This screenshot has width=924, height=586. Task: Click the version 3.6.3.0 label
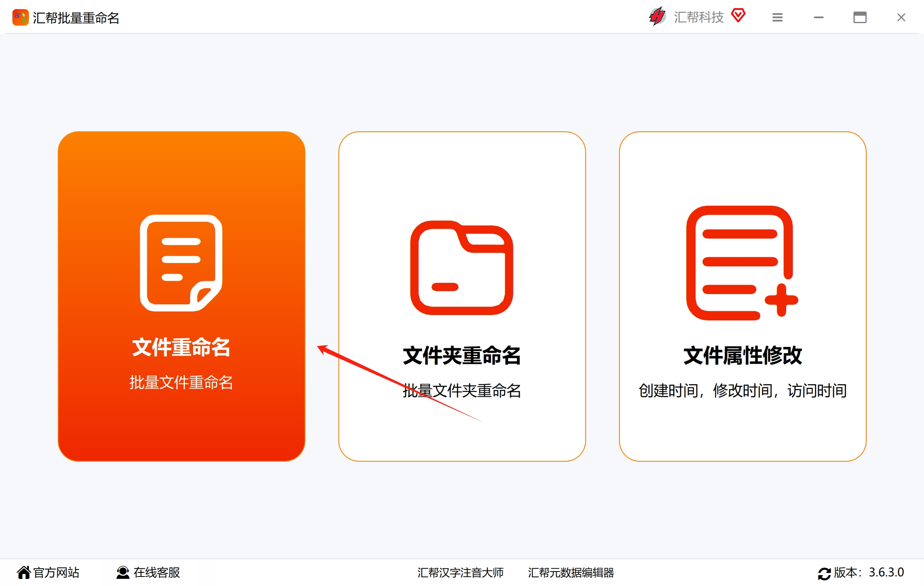886,572
